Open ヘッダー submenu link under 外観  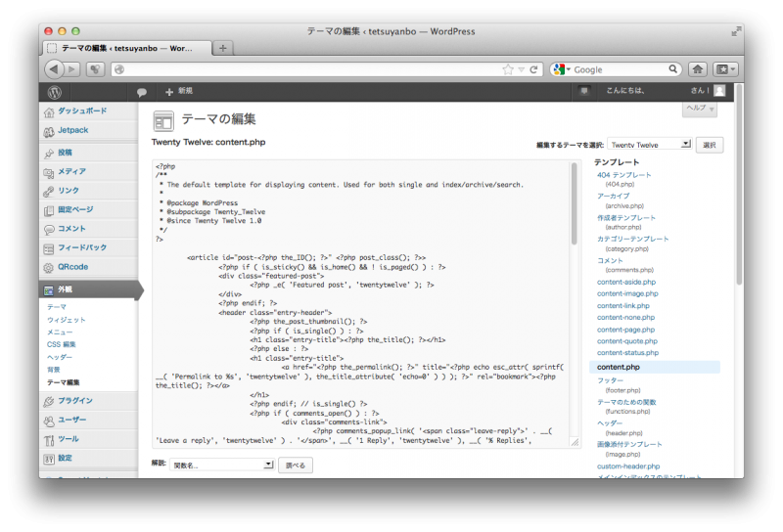click(60, 357)
